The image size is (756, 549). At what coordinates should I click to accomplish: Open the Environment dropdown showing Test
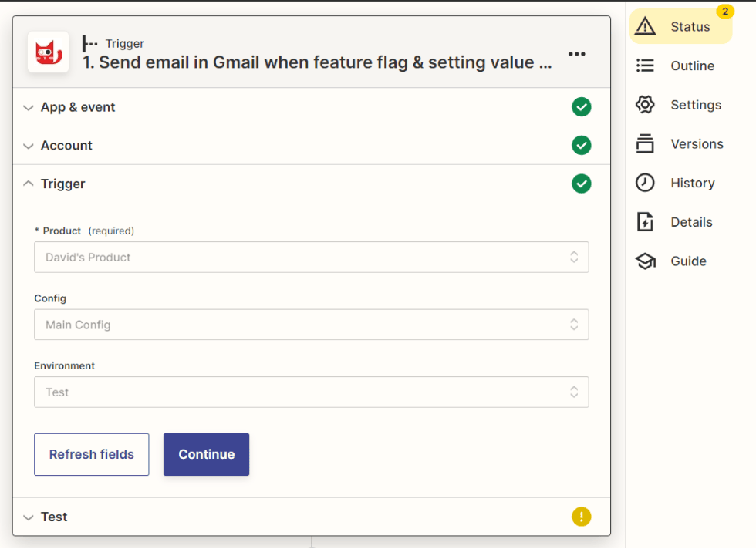coord(311,392)
